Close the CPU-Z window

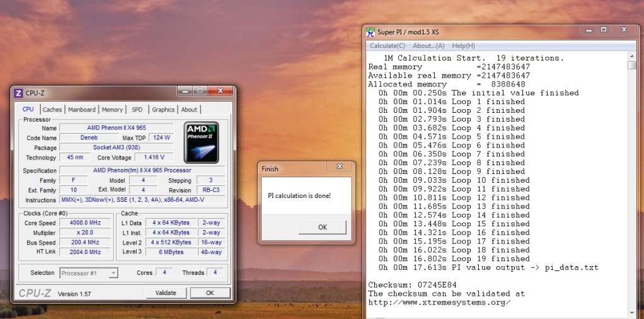pos(220,91)
